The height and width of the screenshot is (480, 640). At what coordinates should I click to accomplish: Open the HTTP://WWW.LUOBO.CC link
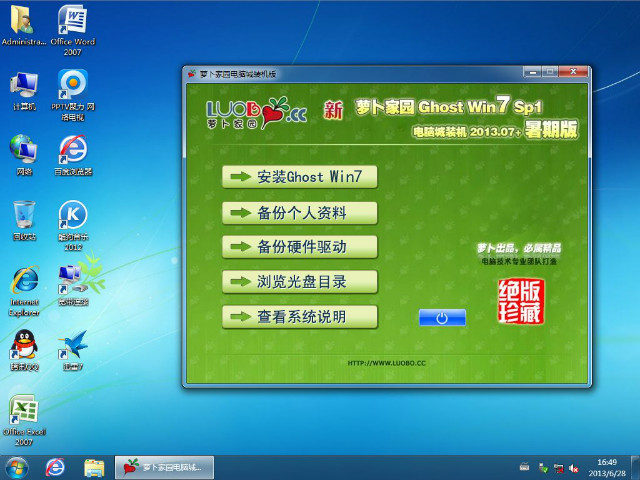386,363
